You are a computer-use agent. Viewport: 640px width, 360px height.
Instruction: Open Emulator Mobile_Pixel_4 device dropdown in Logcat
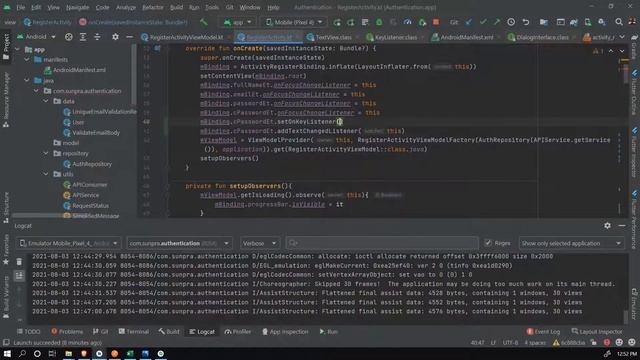69,243
